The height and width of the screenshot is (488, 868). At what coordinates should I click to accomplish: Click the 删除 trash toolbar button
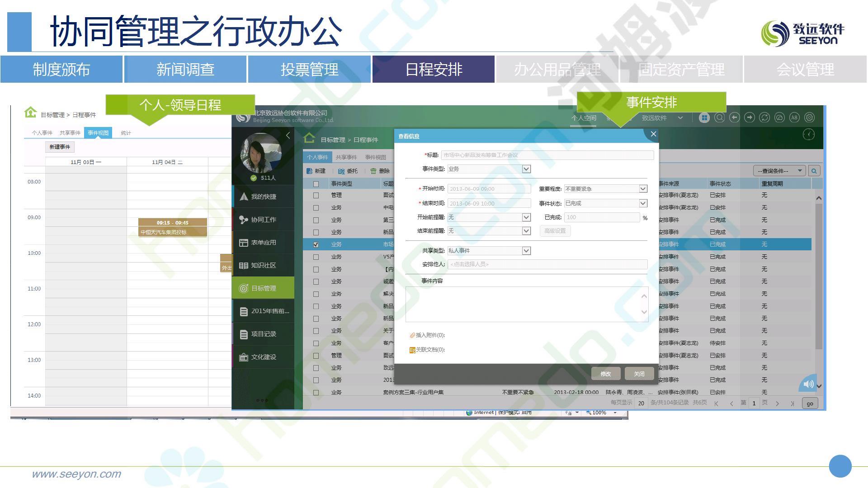(380, 171)
